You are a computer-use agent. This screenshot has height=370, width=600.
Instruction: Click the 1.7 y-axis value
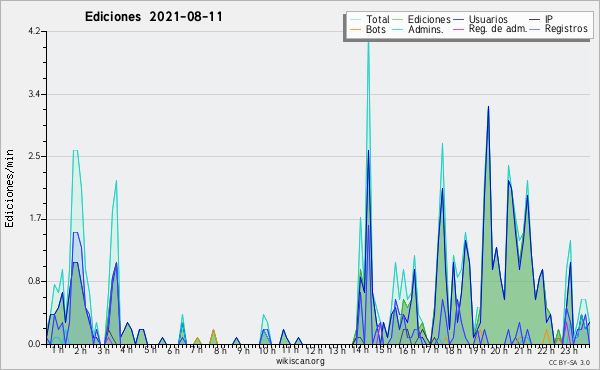pos(34,219)
